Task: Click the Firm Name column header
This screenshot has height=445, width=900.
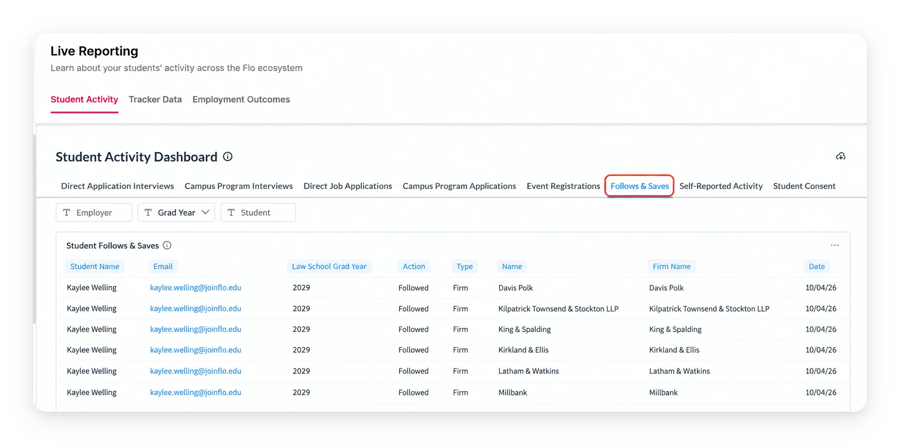Action: (672, 266)
